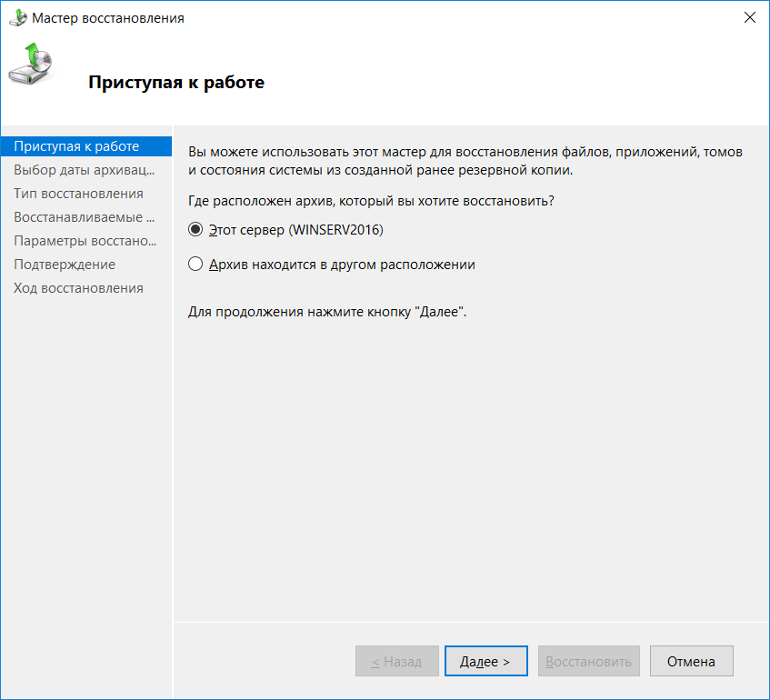This screenshot has height=700, width=770.
Task: Click the "Мастер восстановления" title bar text
Action: point(108,17)
